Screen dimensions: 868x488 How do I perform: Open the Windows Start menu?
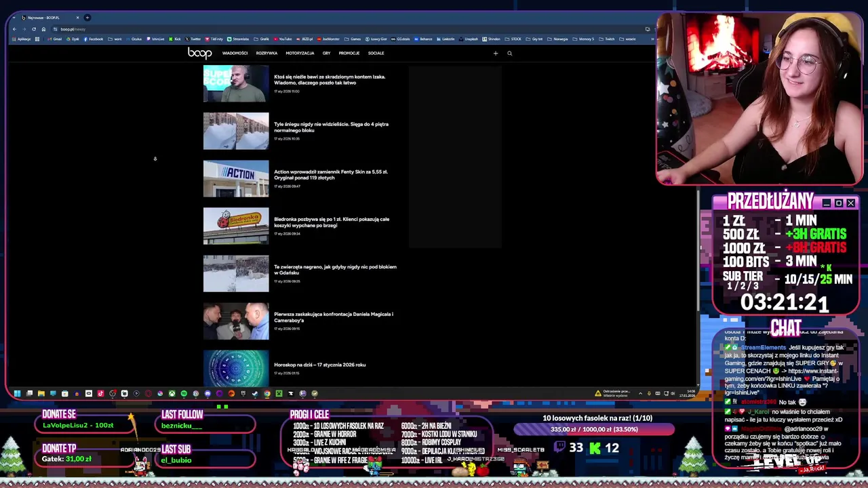click(17, 393)
